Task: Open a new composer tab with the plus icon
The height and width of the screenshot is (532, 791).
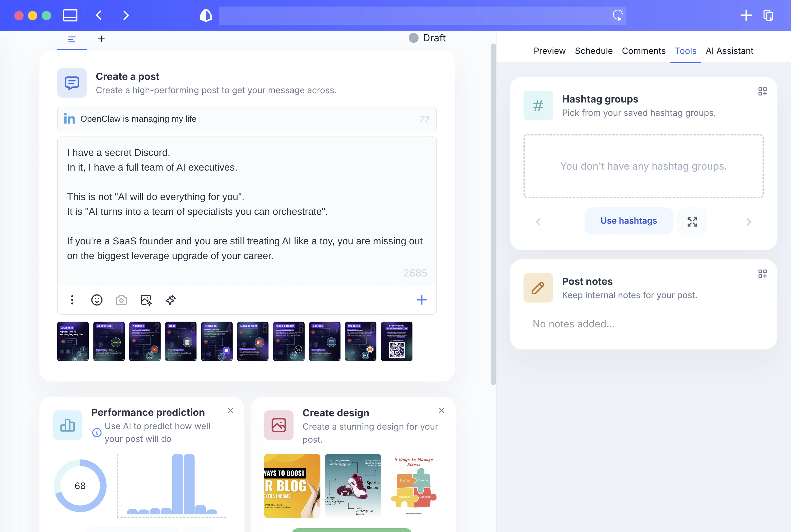Action: [101, 39]
